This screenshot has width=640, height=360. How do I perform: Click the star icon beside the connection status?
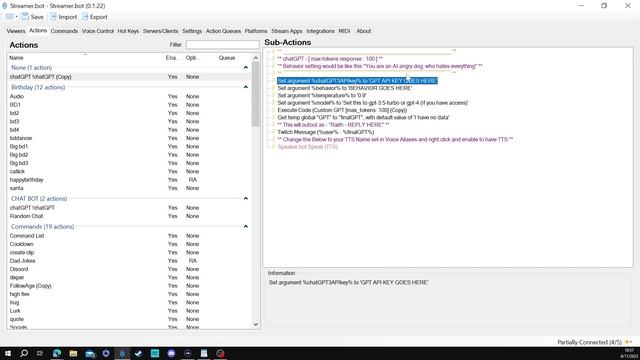click(x=627, y=342)
